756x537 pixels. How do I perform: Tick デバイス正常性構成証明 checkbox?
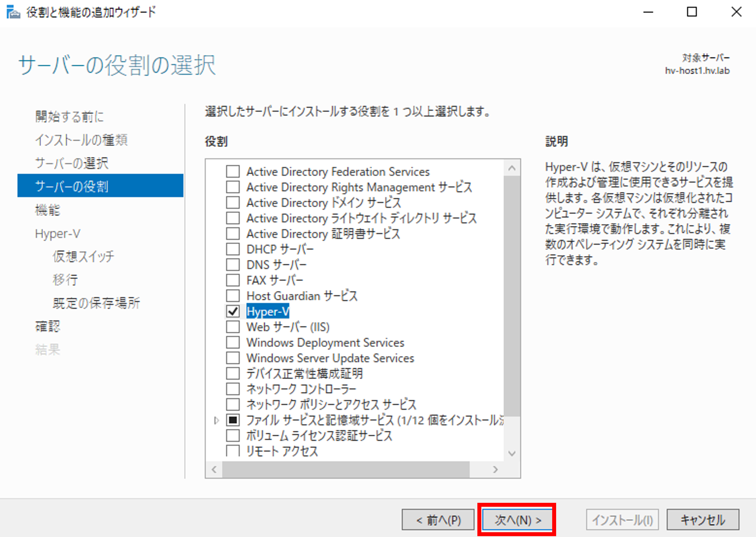click(233, 374)
